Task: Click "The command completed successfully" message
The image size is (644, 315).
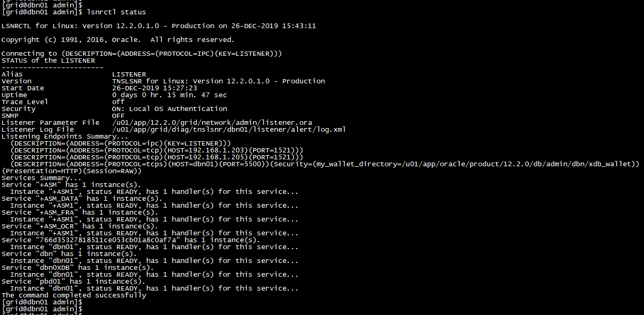Action: [x=73, y=295]
